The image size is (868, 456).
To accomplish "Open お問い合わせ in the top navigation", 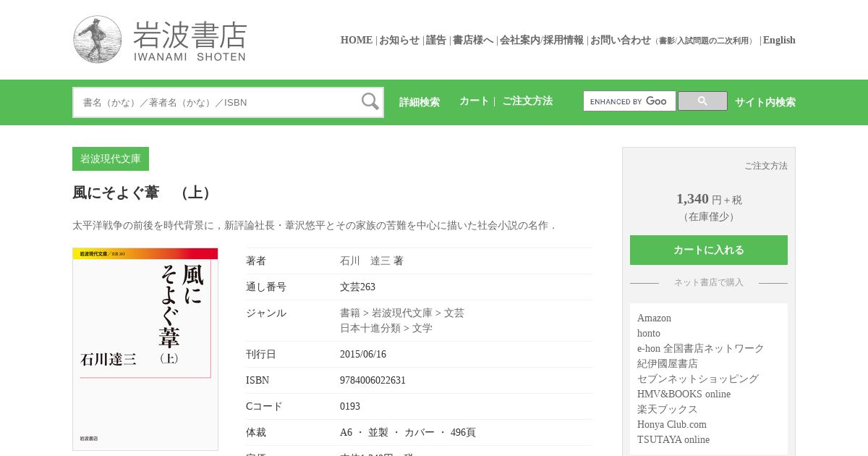I will click(621, 41).
